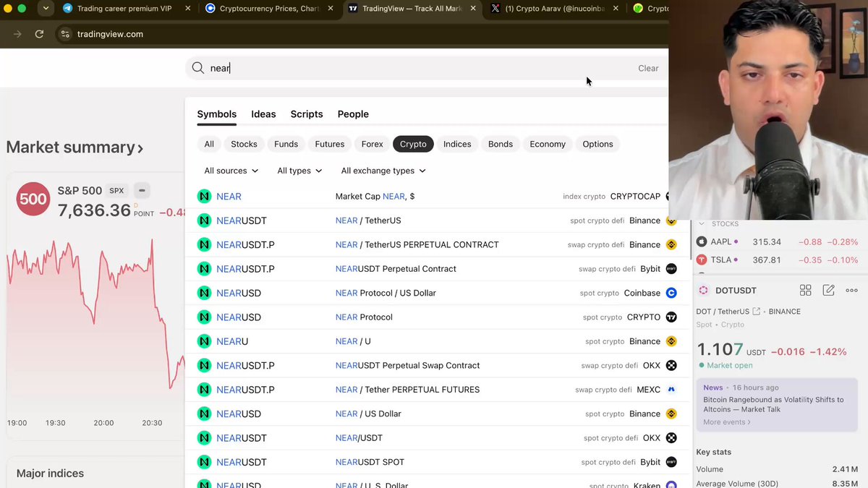
Task: Close the Cryptocurrency Prices browser tab
Action: click(330, 9)
